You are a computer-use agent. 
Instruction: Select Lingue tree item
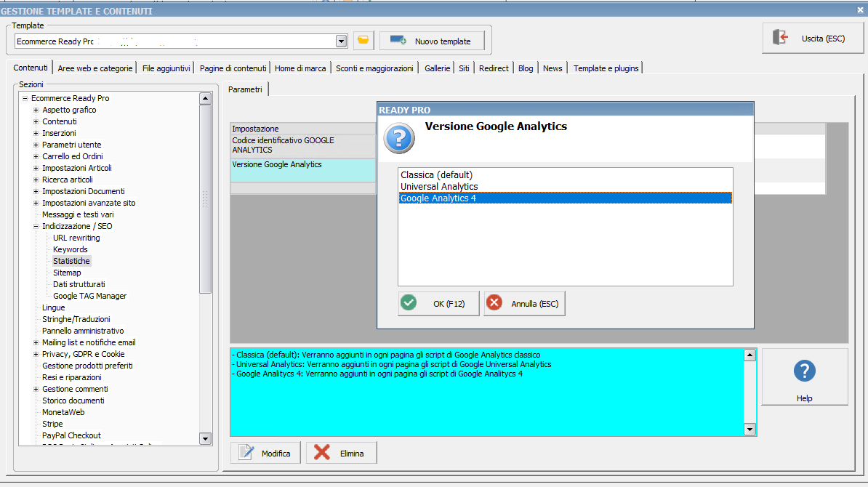pos(54,307)
